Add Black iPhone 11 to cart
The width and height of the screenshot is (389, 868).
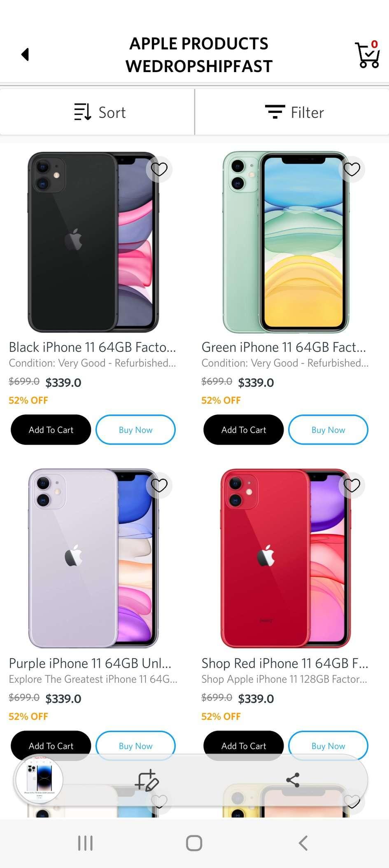tap(51, 430)
